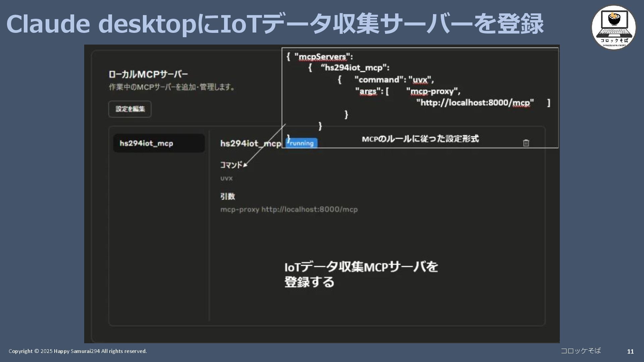Click the ローカルMCPサーバー heading
The width and height of the screenshot is (644, 362).
click(x=148, y=74)
